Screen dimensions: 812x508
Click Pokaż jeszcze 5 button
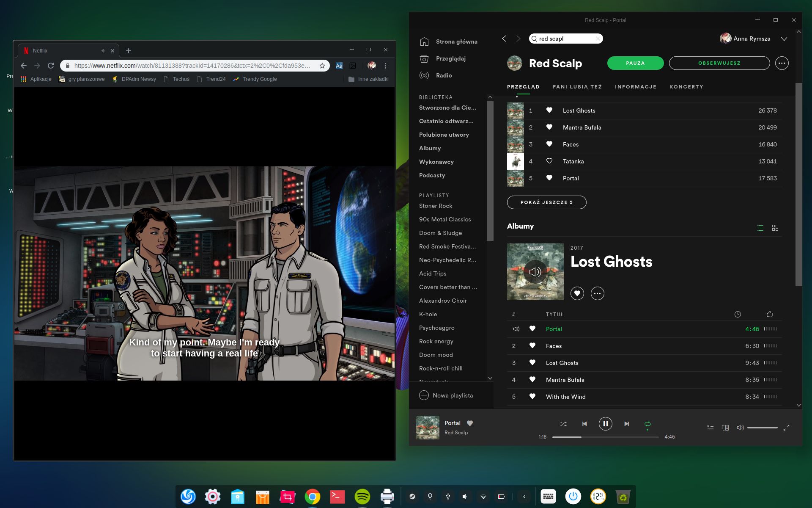click(x=546, y=202)
